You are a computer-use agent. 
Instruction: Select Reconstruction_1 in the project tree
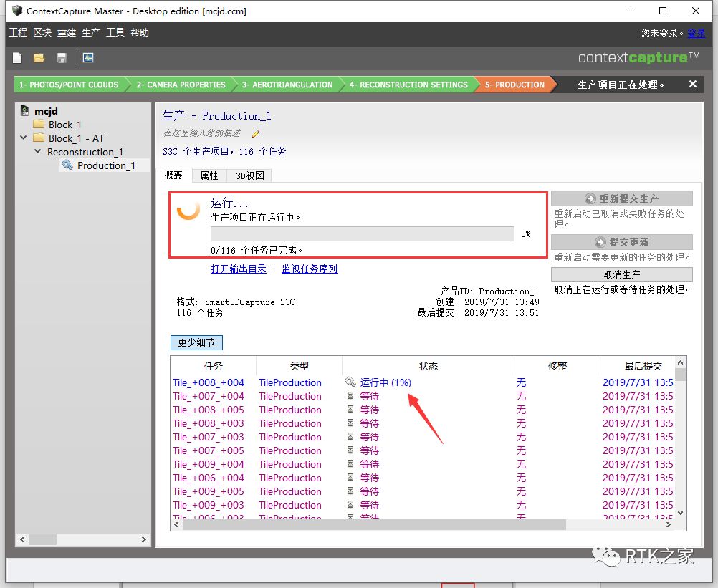pyautogui.click(x=85, y=151)
